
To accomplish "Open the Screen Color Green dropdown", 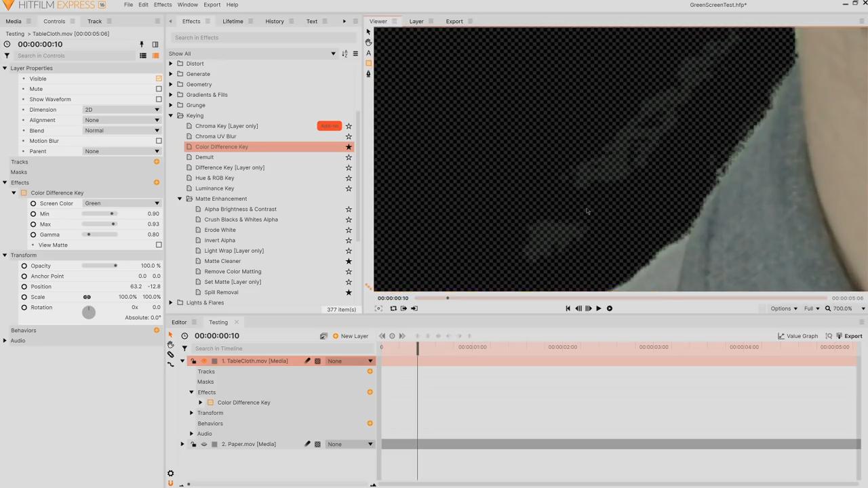I will (x=121, y=203).
